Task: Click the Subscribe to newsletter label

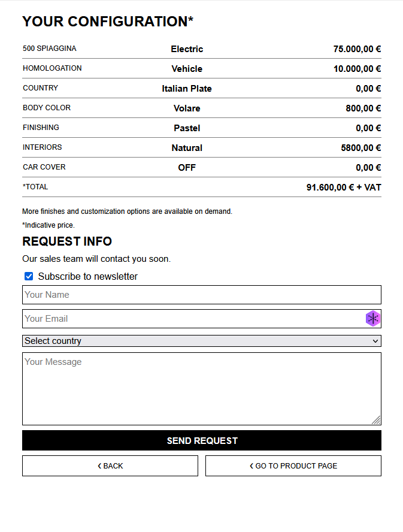Action: pos(87,277)
